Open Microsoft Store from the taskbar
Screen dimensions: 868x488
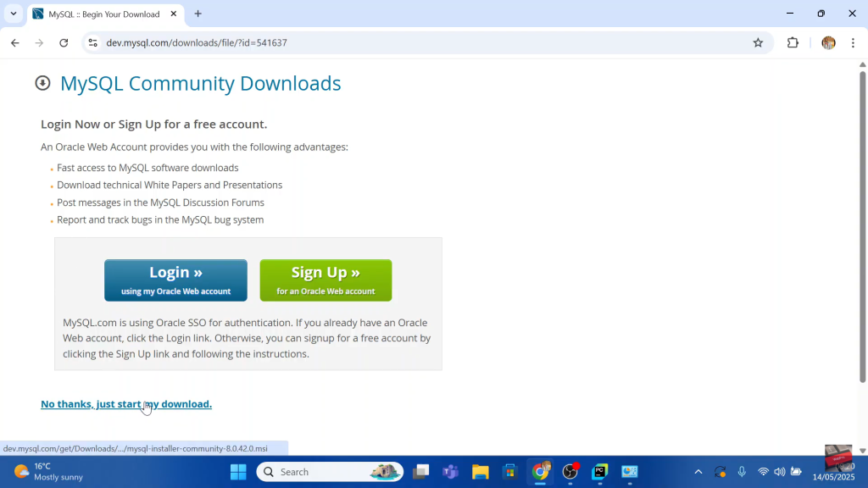509,472
